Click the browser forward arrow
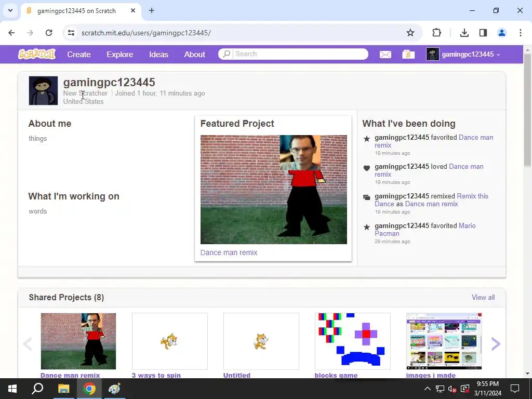532x399 pixels. [x=30, y=33]
